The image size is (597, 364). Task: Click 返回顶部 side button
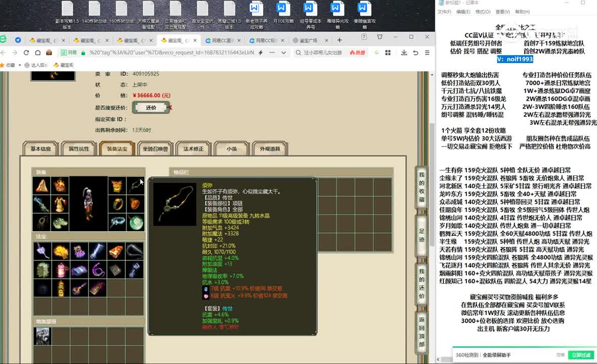(421, 332)
